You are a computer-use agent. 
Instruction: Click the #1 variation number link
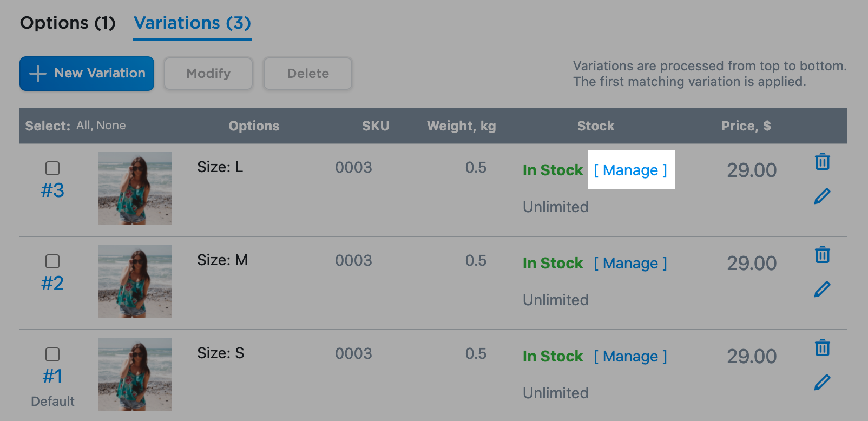(53, 375)
